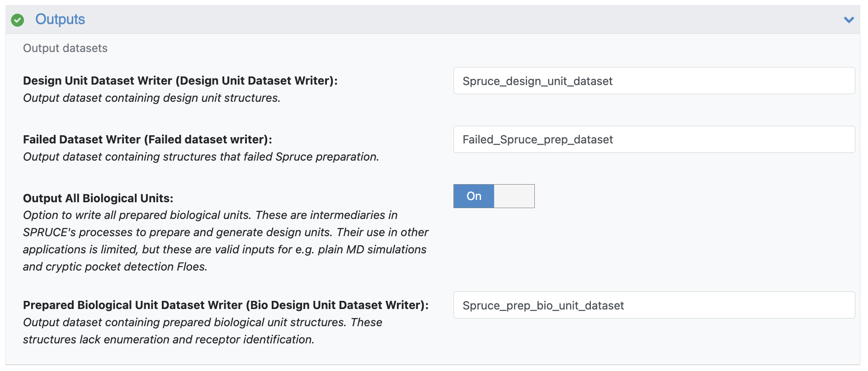The image size is (868, 371).
Task: Click the cryptic pocket detection Floes text
Action: tap(115, 266)
